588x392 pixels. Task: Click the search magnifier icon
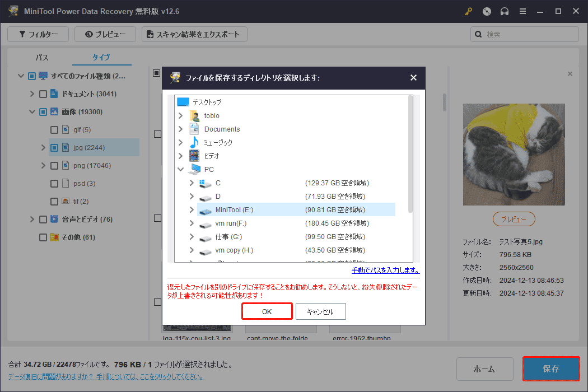point(478,34)
